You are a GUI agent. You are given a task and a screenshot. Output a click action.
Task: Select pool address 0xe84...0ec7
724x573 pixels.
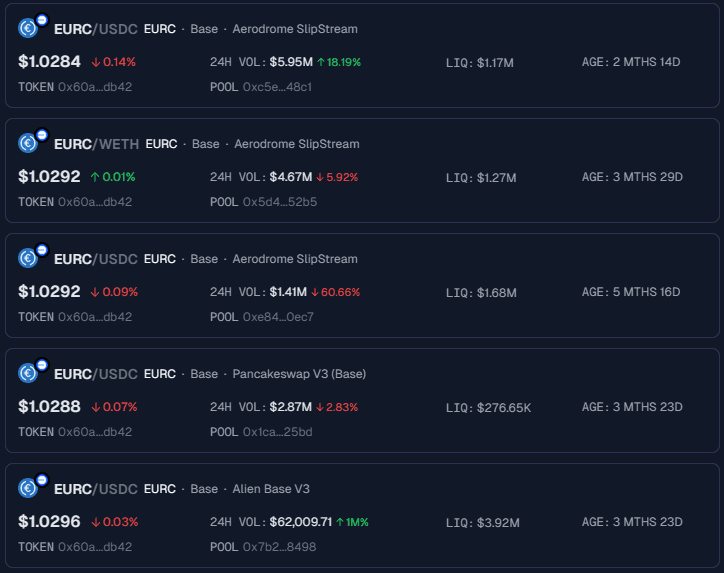pos(278,317)
